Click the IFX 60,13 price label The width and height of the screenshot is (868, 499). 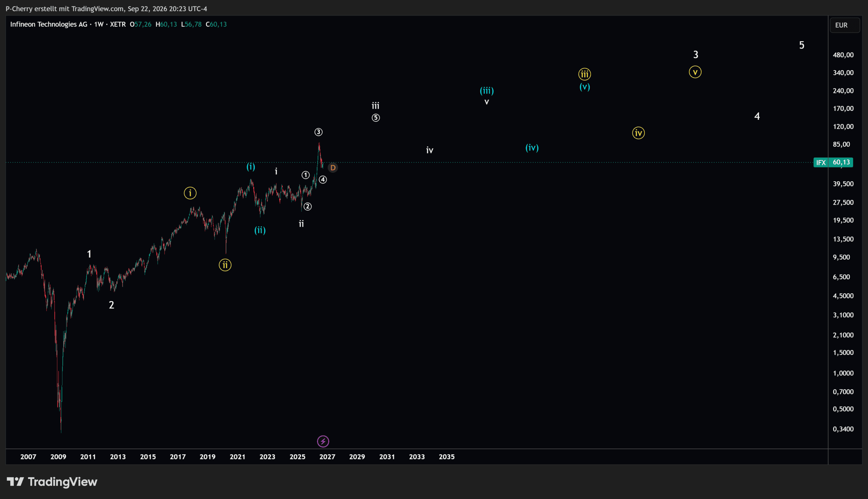pyautogui.click(x=833, y=162)
